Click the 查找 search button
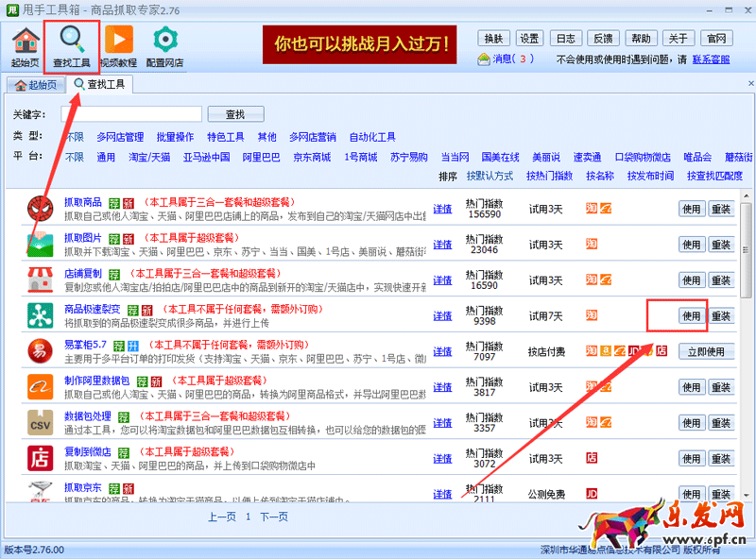Image resolution: width=756 pixels, height=559 pixels. (234, 114)
